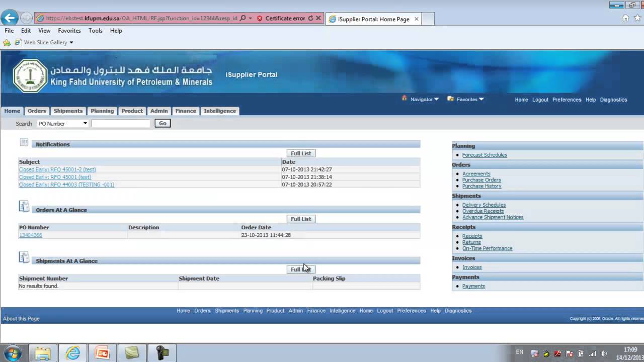Screen dimensions: 644x362
Task: Click the browser home icon
Action: click(x=625, y=18)
